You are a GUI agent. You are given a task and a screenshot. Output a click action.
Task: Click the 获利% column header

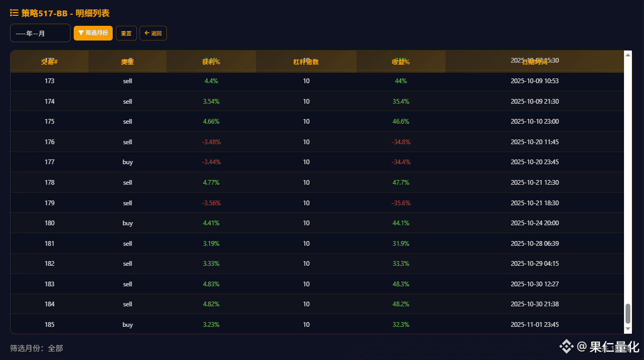(x=211, y=61)
